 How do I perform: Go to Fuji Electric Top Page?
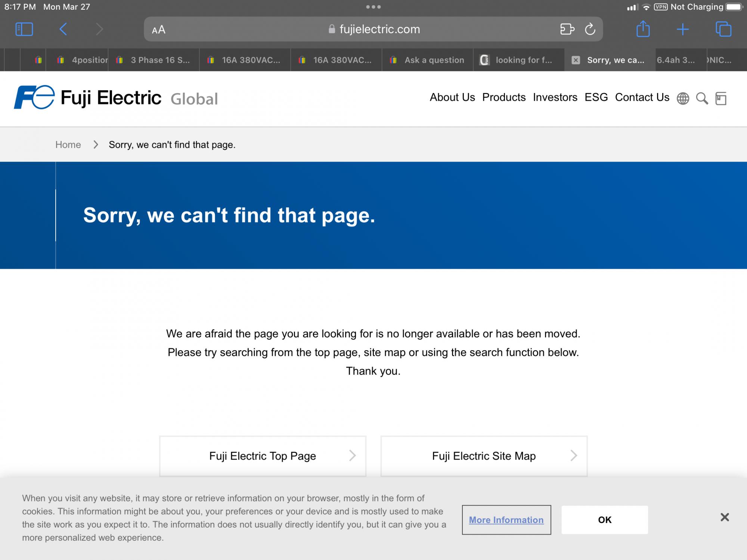[263, 456]
